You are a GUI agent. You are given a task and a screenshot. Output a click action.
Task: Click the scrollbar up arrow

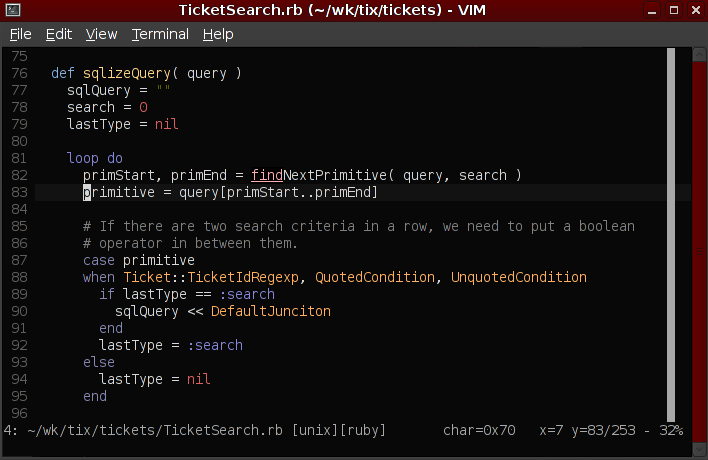point(699,55)
